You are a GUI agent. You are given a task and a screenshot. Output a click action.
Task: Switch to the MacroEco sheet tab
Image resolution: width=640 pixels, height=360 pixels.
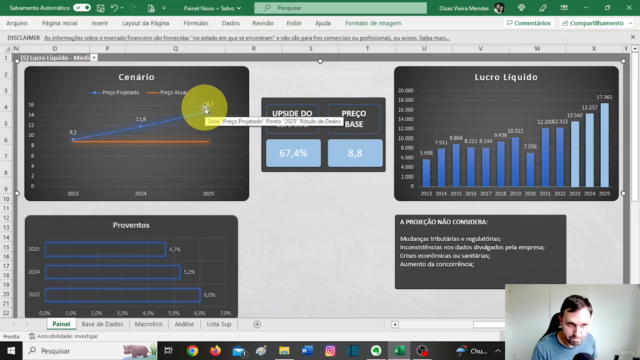(148, 324)
